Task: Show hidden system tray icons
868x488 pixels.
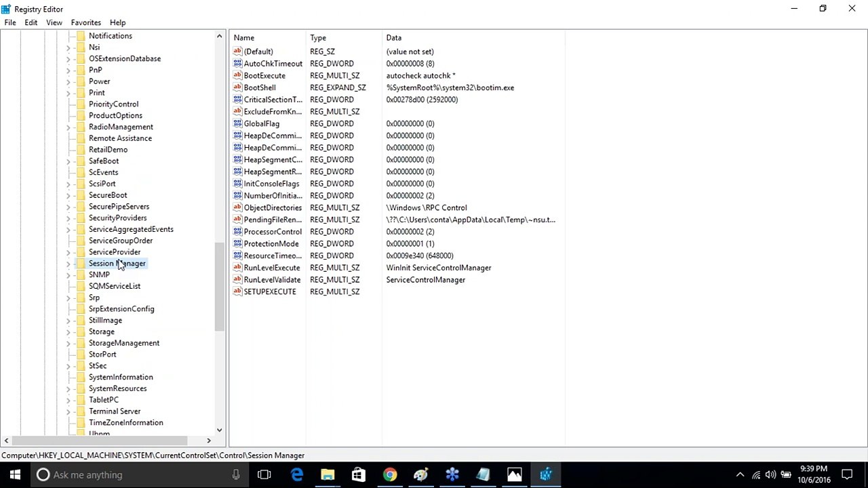Action: 740,474
